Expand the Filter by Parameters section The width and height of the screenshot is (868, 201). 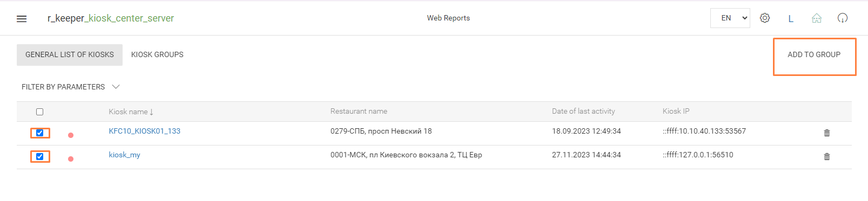pyautogui.click(x=70, y=87)
